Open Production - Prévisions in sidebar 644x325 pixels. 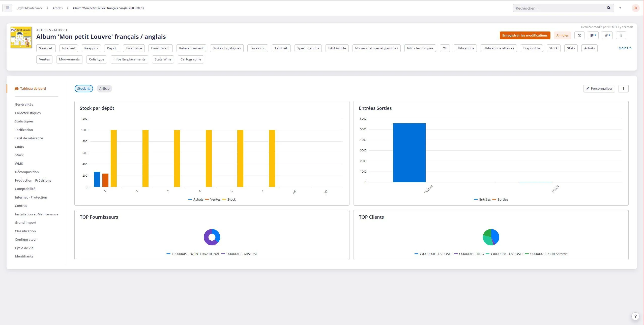33,180
